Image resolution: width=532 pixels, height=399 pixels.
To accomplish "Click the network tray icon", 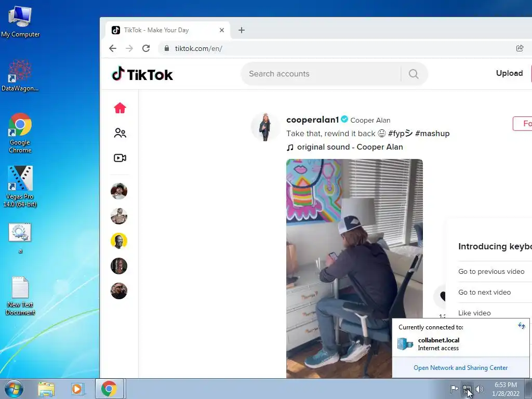I will tap(467, 389).
